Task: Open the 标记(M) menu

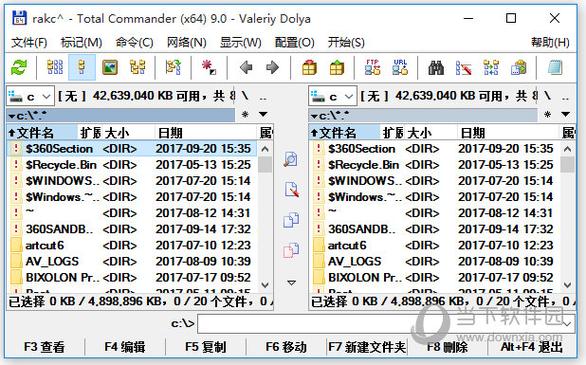Action: click(x=81, y=42)
